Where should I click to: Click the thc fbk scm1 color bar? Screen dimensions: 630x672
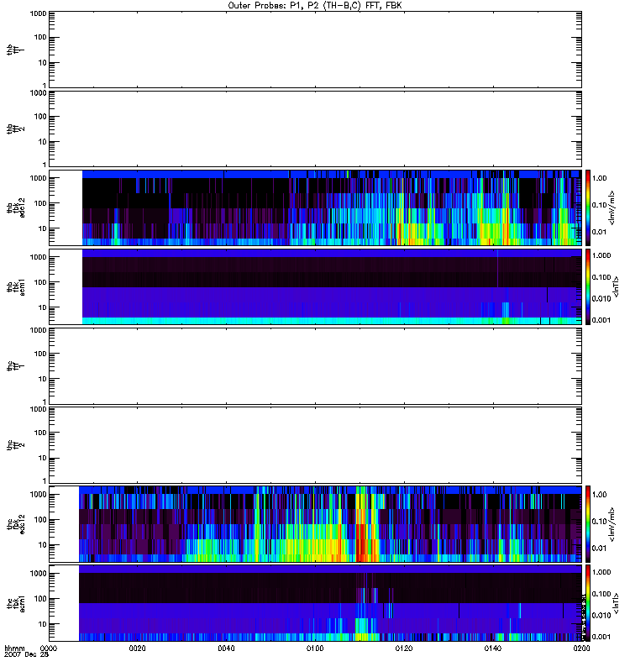tap(588, 603)
